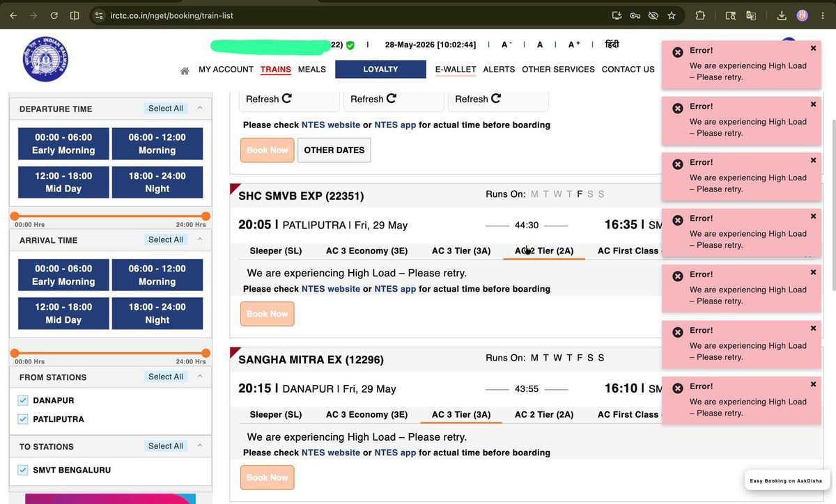Collapse the ARRIVAL TIME filter section
Viewport: 836px width, 504px height.
[200, 239]
